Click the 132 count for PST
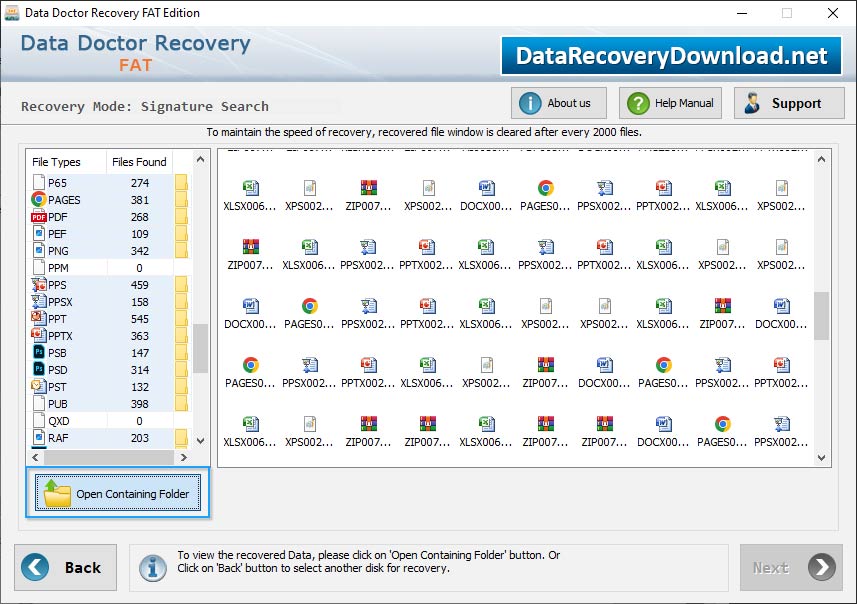The width and height of the screenshot is (857, 604). pos(139,387)
